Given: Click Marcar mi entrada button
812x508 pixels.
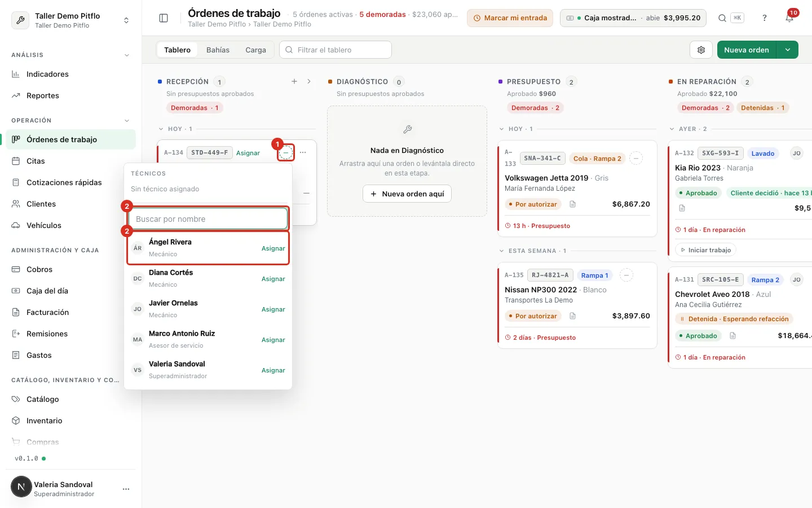Looking at the screenshot, I should click(510, 18).
